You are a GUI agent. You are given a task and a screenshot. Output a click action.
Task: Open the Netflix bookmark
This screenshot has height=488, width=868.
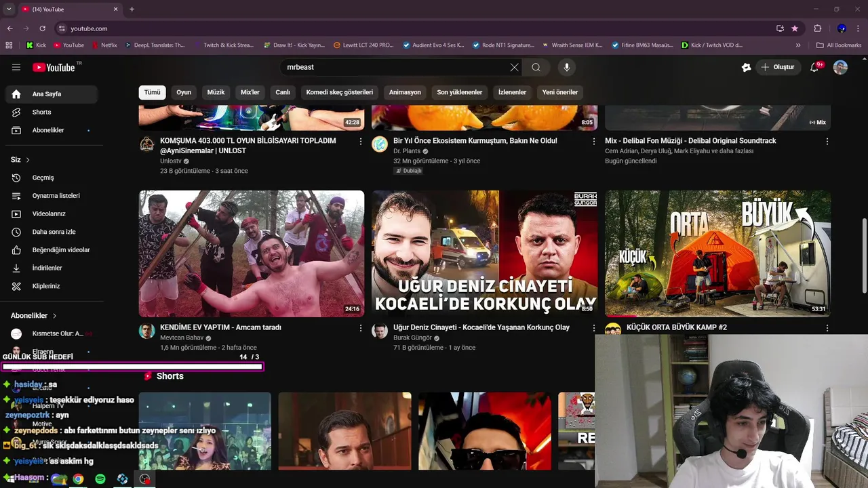click(104, 45)
